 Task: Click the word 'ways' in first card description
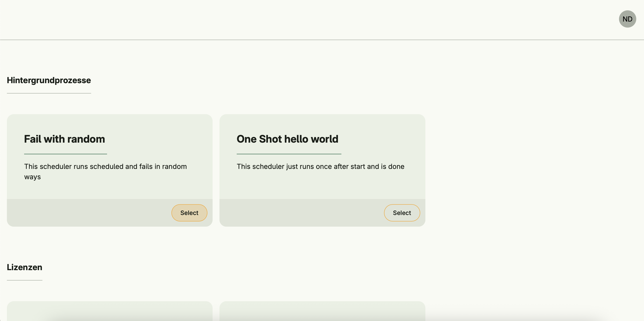[32, 177]
